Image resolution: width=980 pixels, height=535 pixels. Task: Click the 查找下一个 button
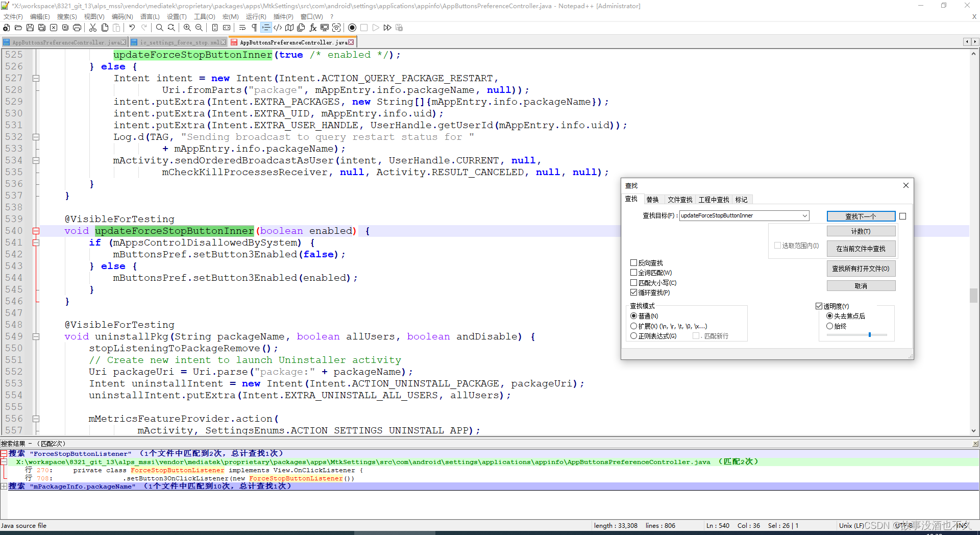861,216
